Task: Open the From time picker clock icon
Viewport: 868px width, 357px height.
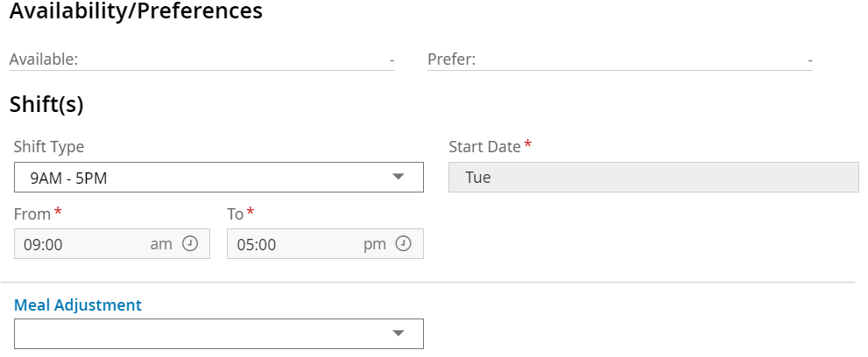Action: click(190, 244)
